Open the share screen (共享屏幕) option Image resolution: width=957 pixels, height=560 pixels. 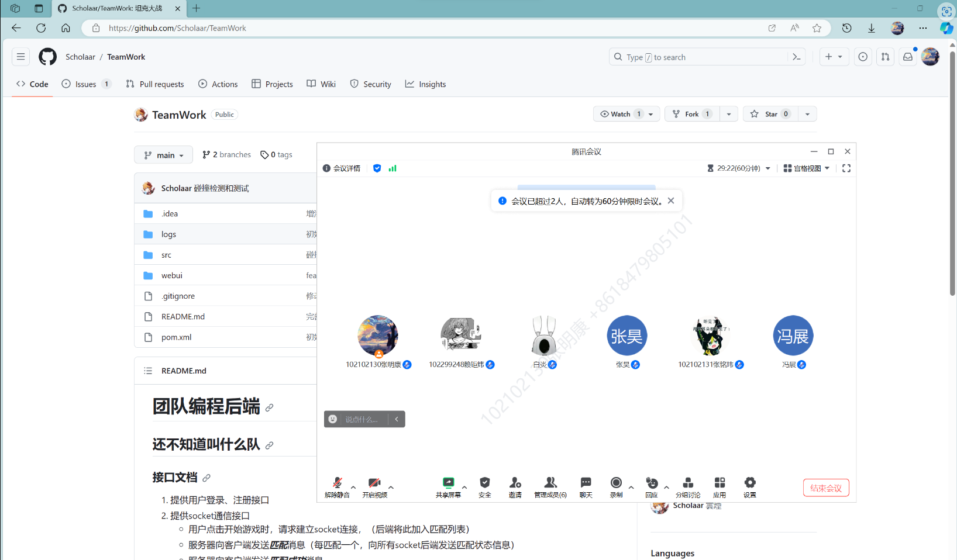tap(448, 487)
